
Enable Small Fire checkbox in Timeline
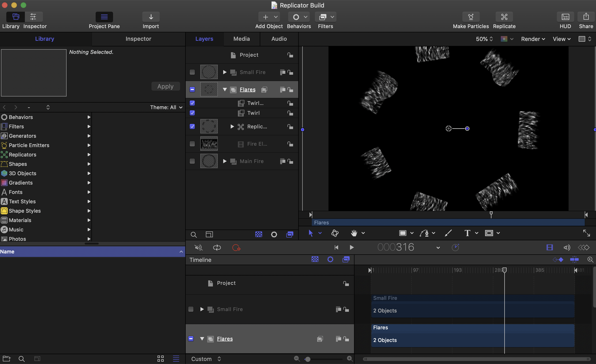(191, 309)
